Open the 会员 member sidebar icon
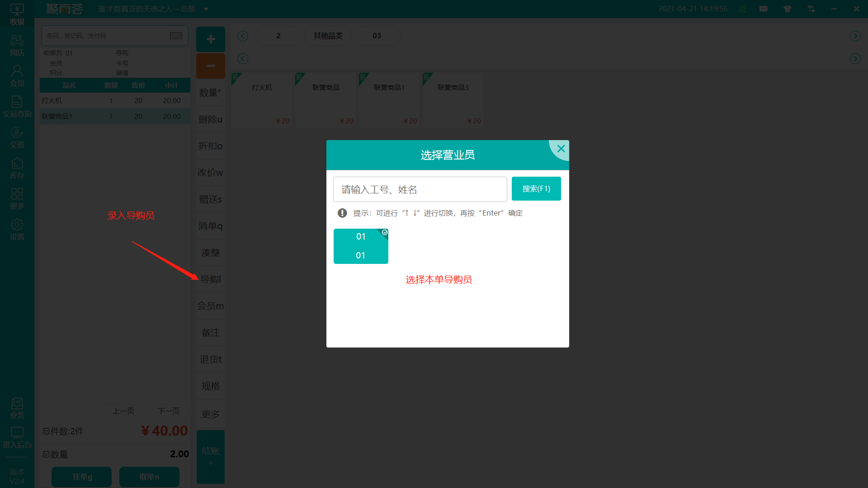Screen dimensions: 868x488 (x=17, y=76)
